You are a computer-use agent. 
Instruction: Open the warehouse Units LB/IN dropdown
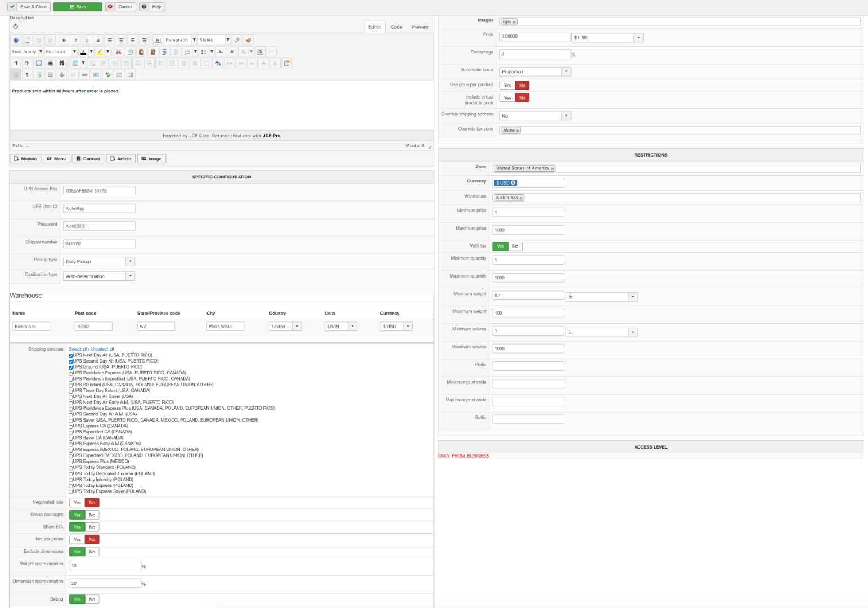click(x=341, y=327)
